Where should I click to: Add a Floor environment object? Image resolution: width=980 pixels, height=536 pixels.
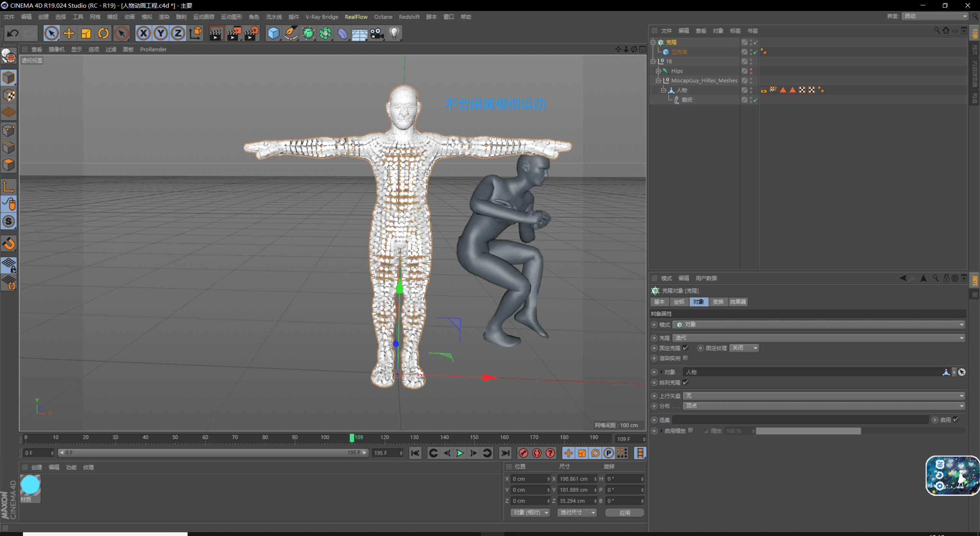360,33
